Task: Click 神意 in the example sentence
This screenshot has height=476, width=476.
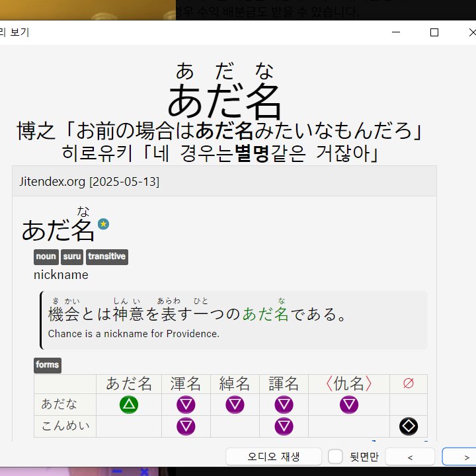Action: (x=128, y=314)
